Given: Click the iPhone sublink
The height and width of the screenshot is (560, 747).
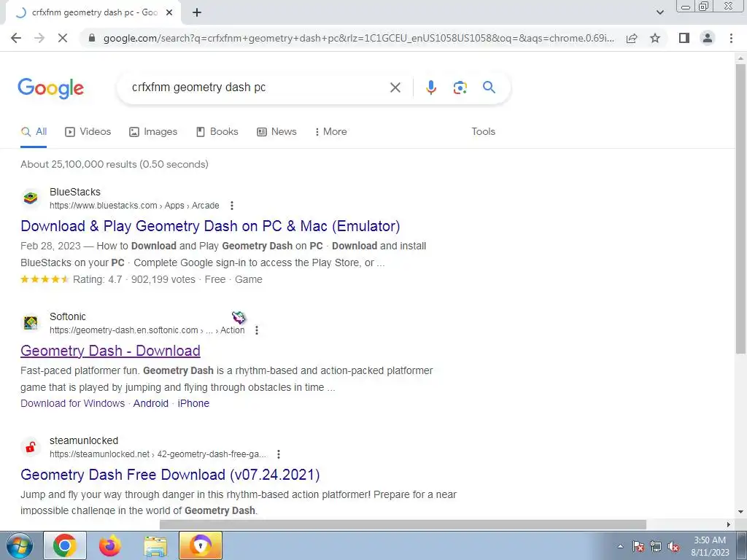Looking at the screenshot, I should (x=193, y=403).
